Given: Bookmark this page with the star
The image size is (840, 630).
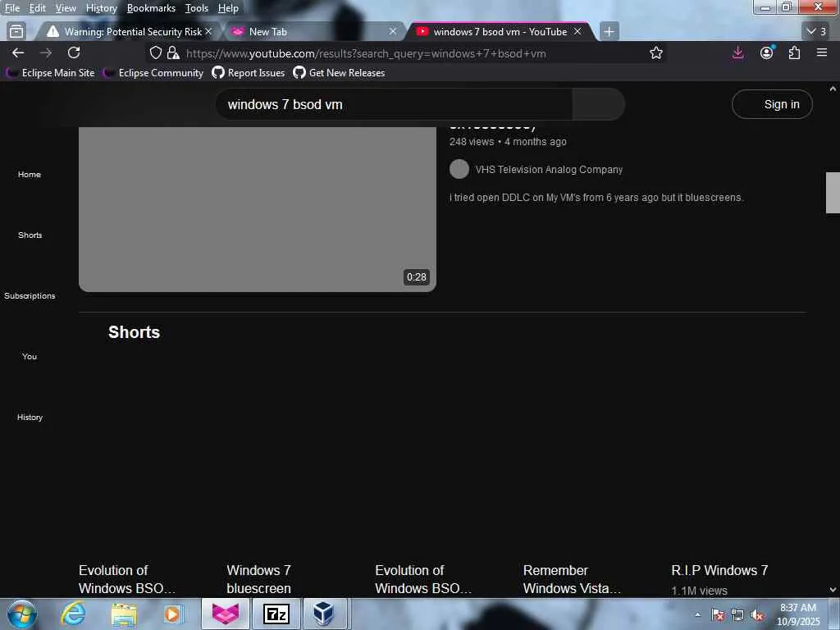Looking at the screenshot, I should [x=656, y=53].
